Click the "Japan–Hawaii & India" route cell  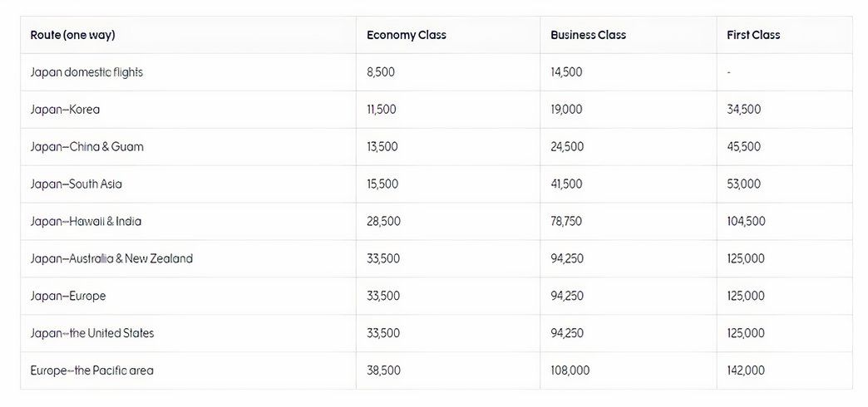tap(86, 222)
